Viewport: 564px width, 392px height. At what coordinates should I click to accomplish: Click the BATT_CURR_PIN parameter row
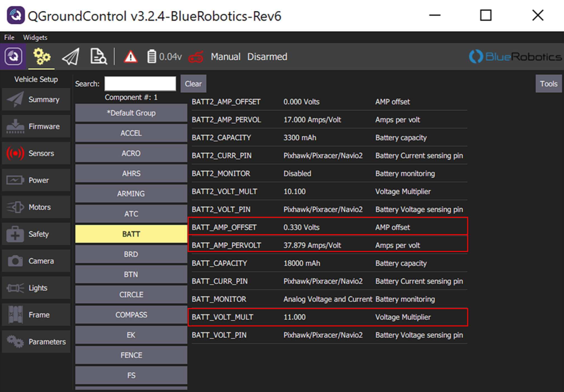pos(329,281)
